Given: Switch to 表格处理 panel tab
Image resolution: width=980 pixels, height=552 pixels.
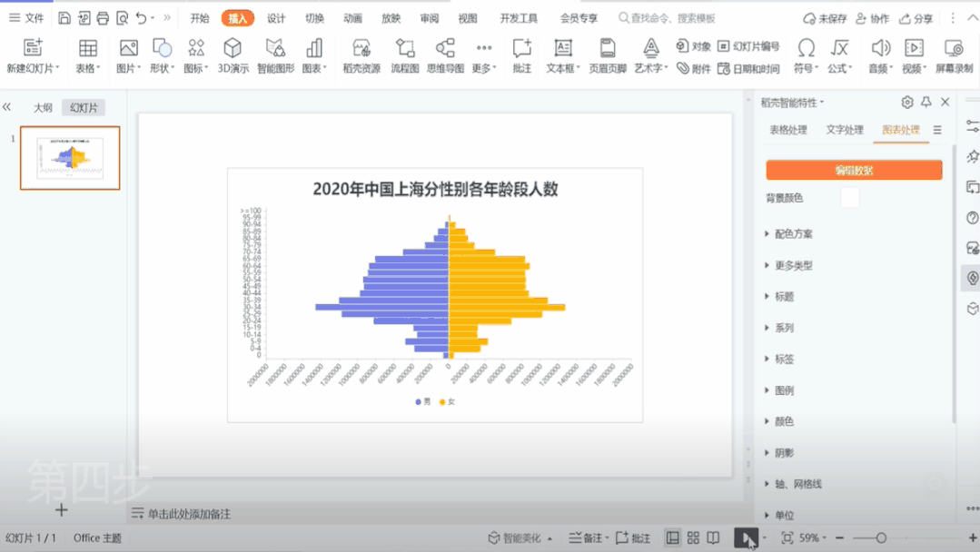Looking at the screenshot, I should tap(788, 130).
